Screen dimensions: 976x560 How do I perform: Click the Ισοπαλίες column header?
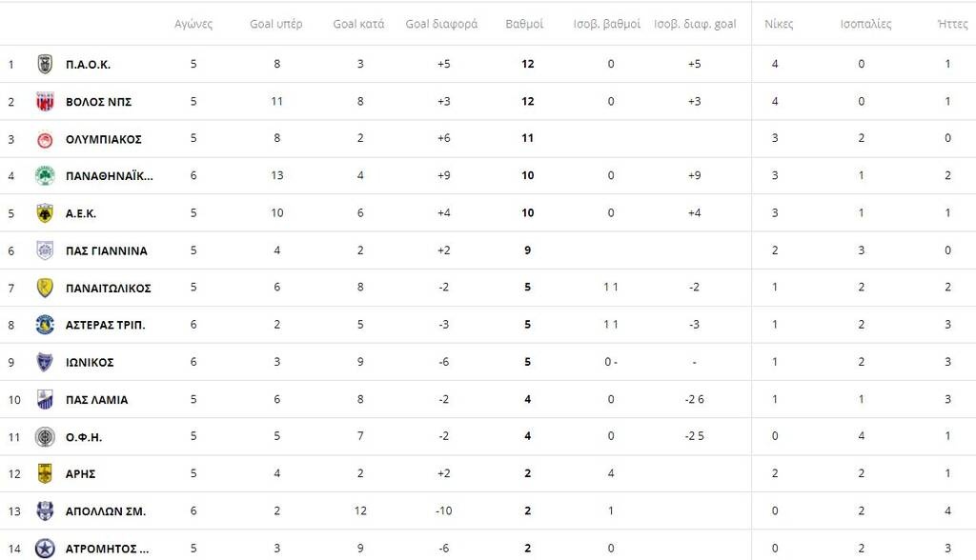click(x=865, y=24)
